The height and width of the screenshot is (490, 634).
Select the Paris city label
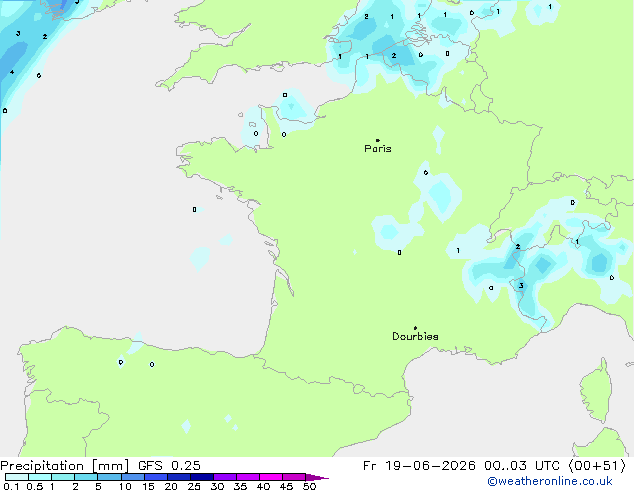click(x=378, y=149)
